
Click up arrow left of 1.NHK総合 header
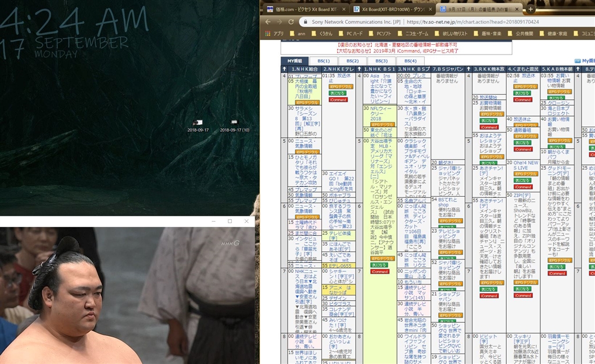coord(284,69)
